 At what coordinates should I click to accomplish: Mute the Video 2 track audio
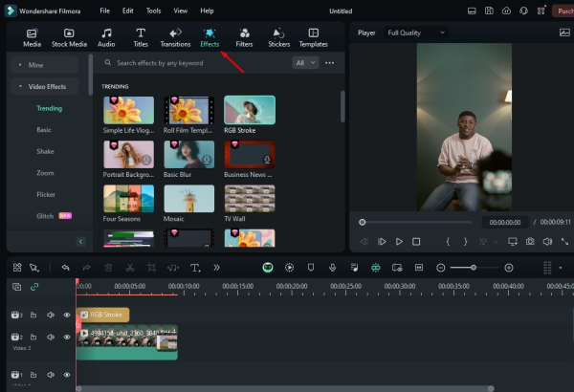tap(51, 337)
